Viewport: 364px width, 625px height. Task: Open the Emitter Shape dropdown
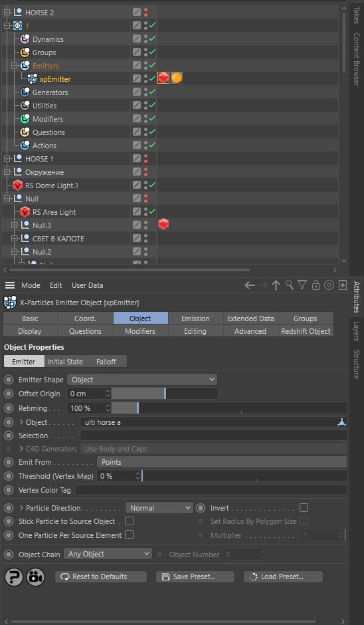(x=142, y=380)
